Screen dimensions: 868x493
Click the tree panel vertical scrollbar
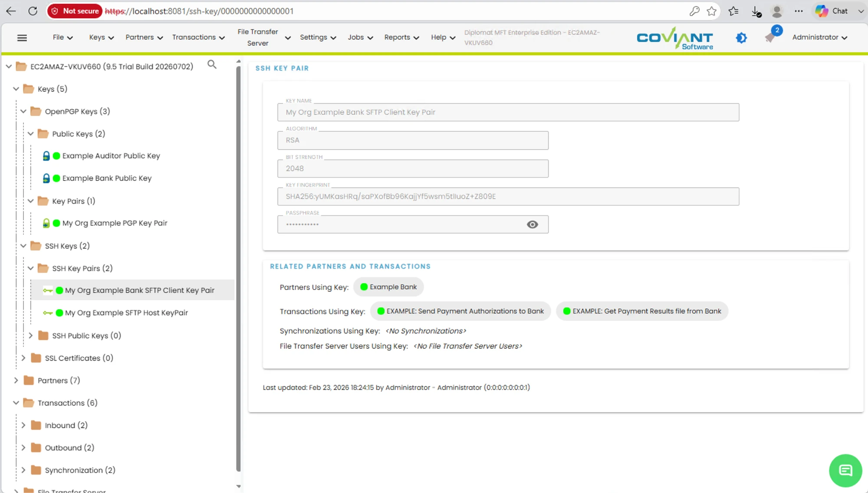[238, 268]
